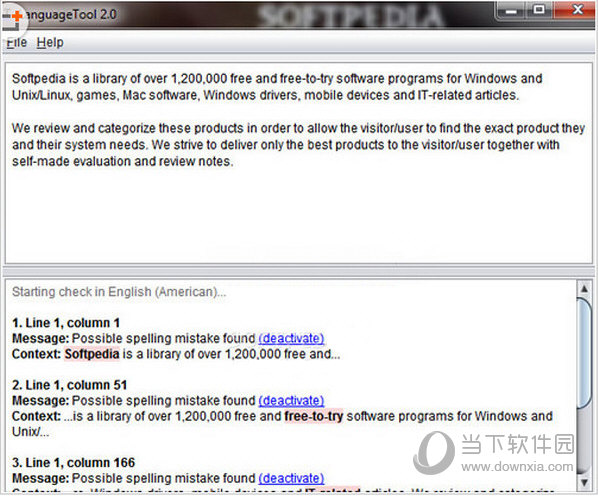Deactivate the rule for error 2

click(x=291, y=401)
